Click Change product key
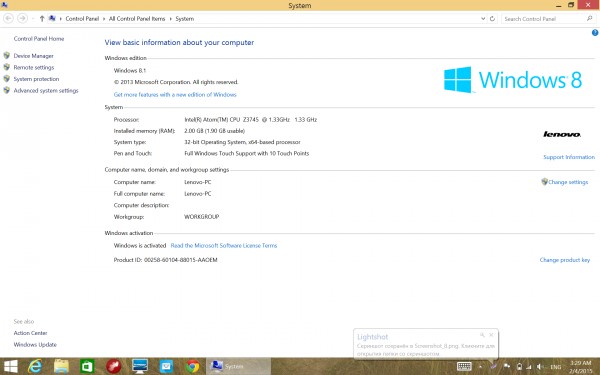Screen dimensions: 600x375 [565, 260]
